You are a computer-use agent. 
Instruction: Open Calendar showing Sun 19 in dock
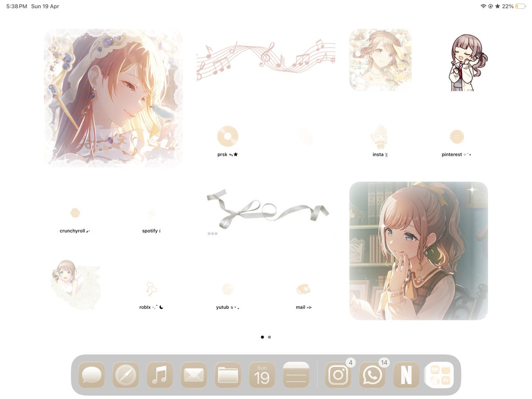[x=262, y=375]
